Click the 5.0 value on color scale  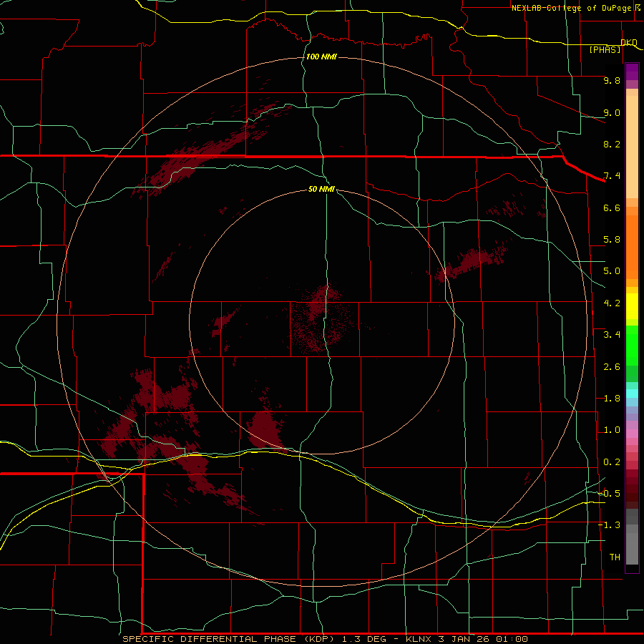coord(612,271)
